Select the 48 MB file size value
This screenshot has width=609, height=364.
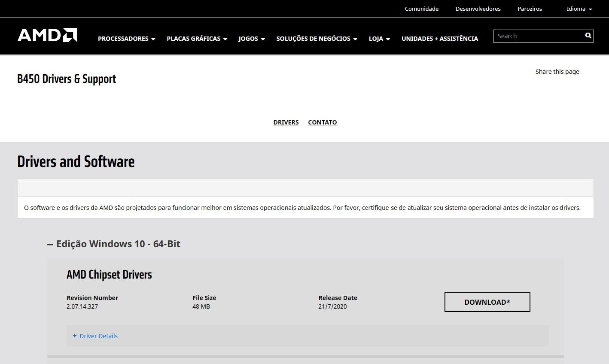point(201,306)
